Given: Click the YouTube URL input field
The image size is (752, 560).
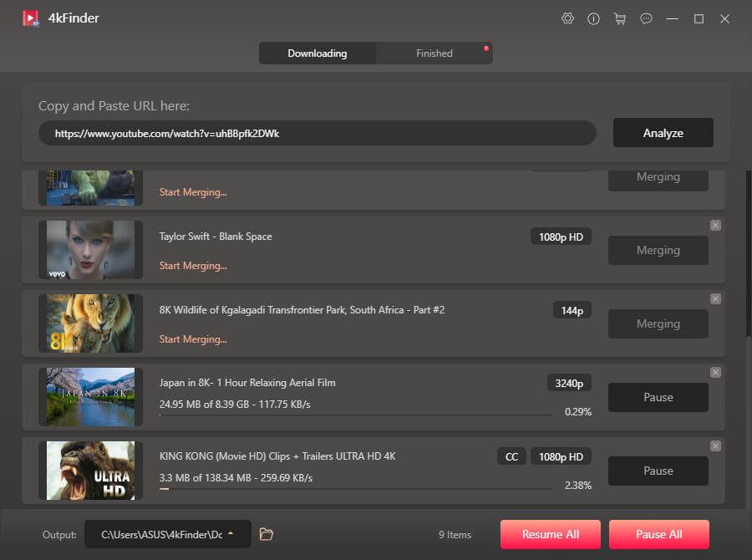Looking at the screenshot, I should point(318,133).
